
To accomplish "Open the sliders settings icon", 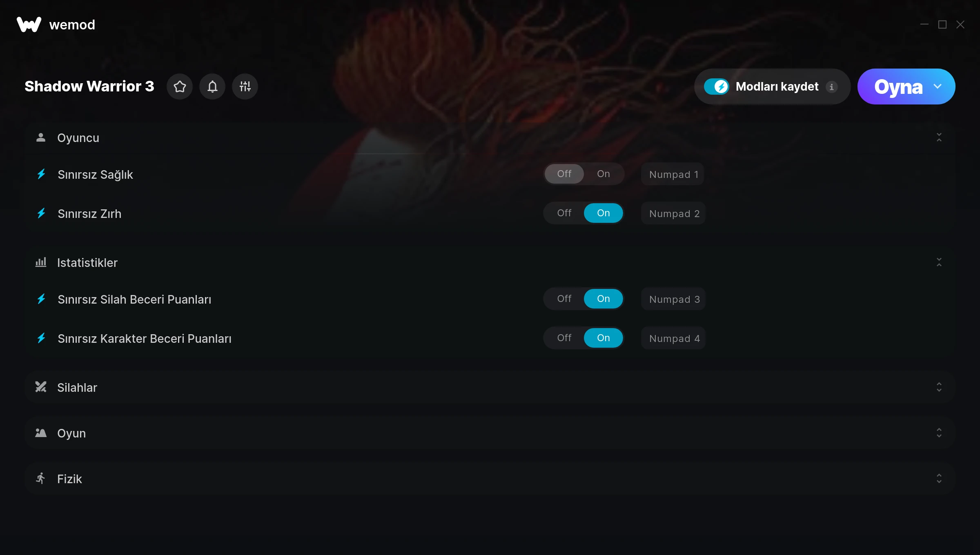I will 245,87.
